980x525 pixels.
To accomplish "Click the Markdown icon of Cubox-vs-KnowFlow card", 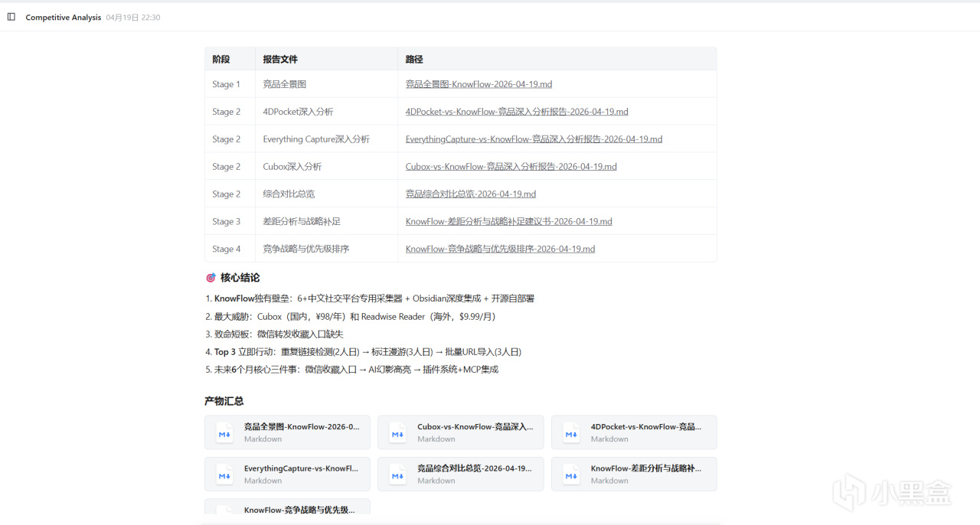I will [x=397, y=432].
